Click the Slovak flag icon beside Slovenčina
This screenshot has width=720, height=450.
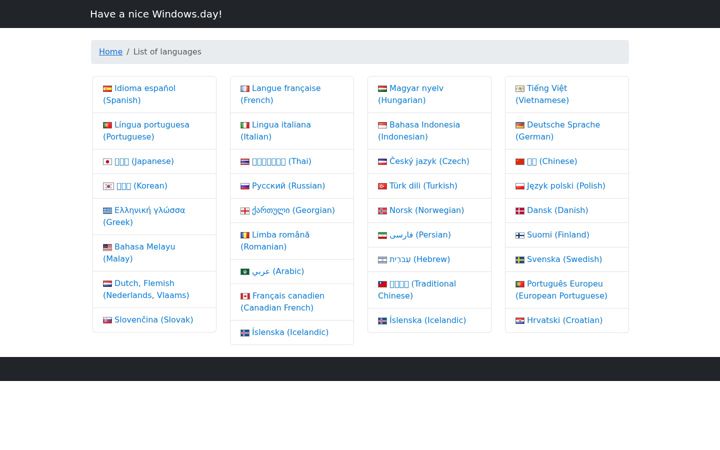point(107,320)
